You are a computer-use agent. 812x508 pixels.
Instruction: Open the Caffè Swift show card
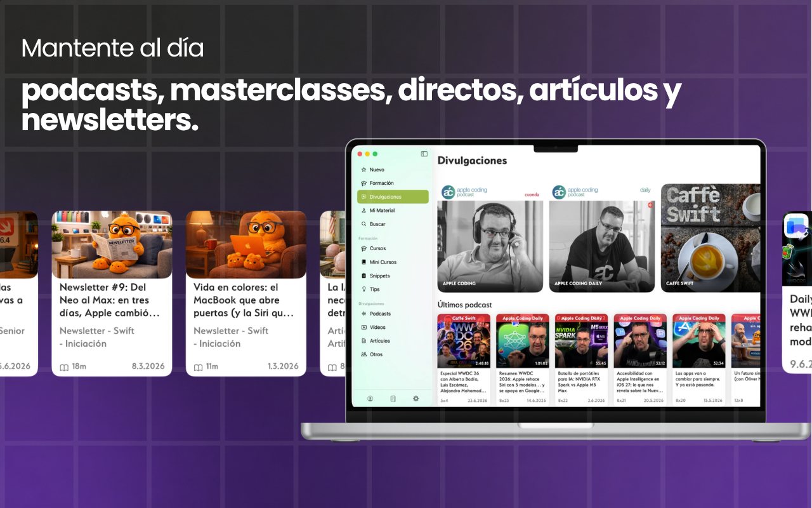click(710, 238)
